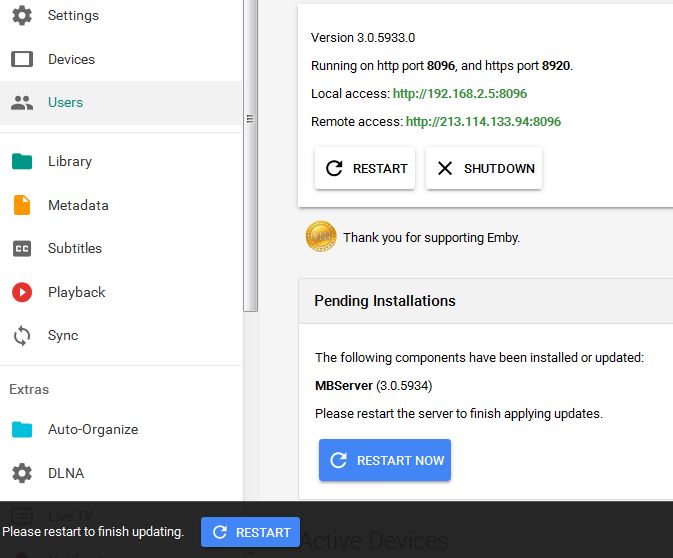Select the Auto-Organize menu entry
The height and width of the screenshot is (558, 673).
(93, 429)
